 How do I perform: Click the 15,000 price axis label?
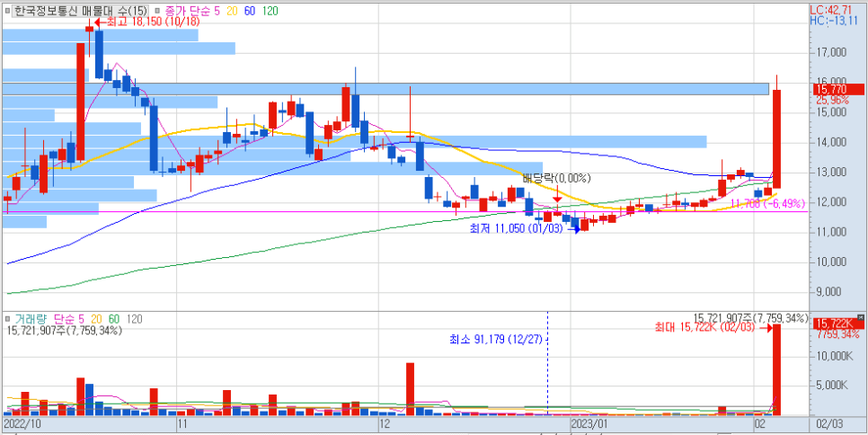click(830, 112)
